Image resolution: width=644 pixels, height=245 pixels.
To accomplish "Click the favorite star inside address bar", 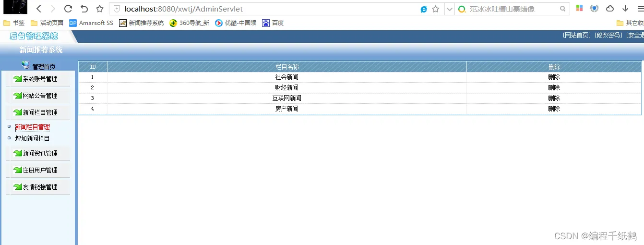I will 436,9.
